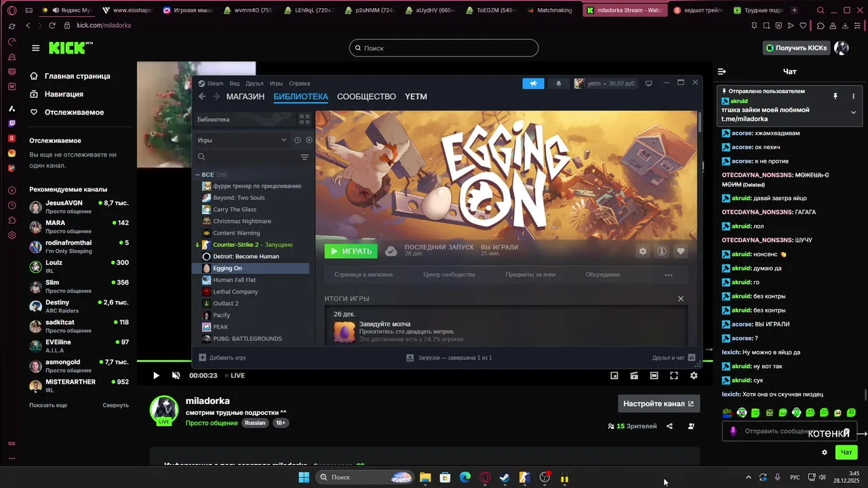
Task: Collapse chat using arrow icon
Action: [x=722, y=71]
